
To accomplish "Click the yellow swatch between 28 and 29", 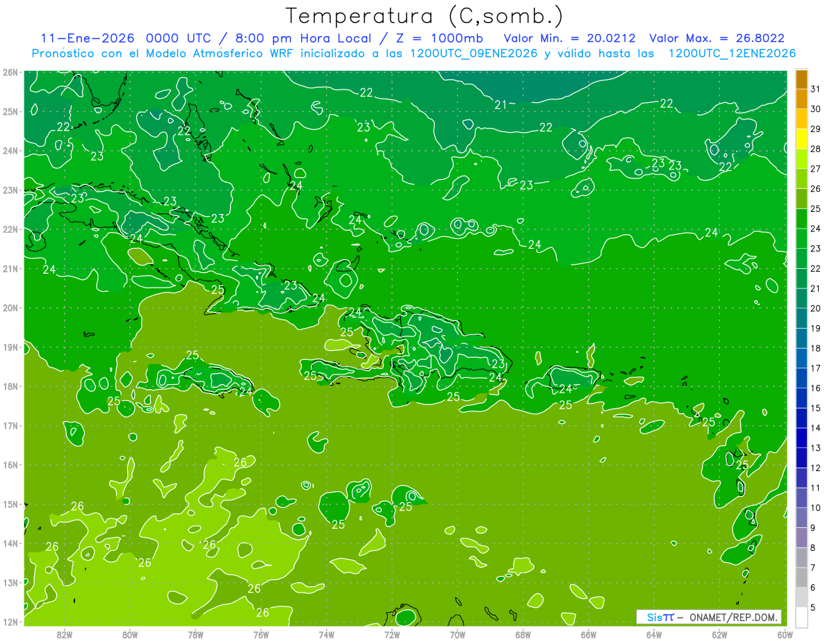I will (801, 139).
